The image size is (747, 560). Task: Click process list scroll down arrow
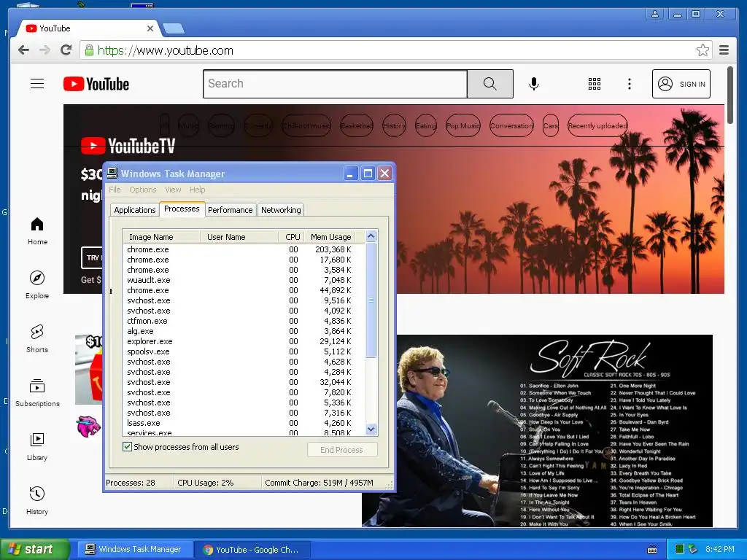tap(371, 429)
